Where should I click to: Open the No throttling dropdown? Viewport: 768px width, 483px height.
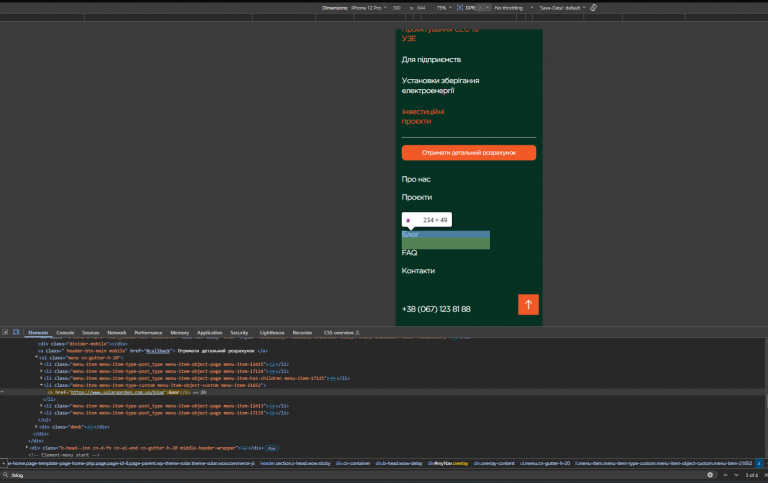tap(513, 8)
